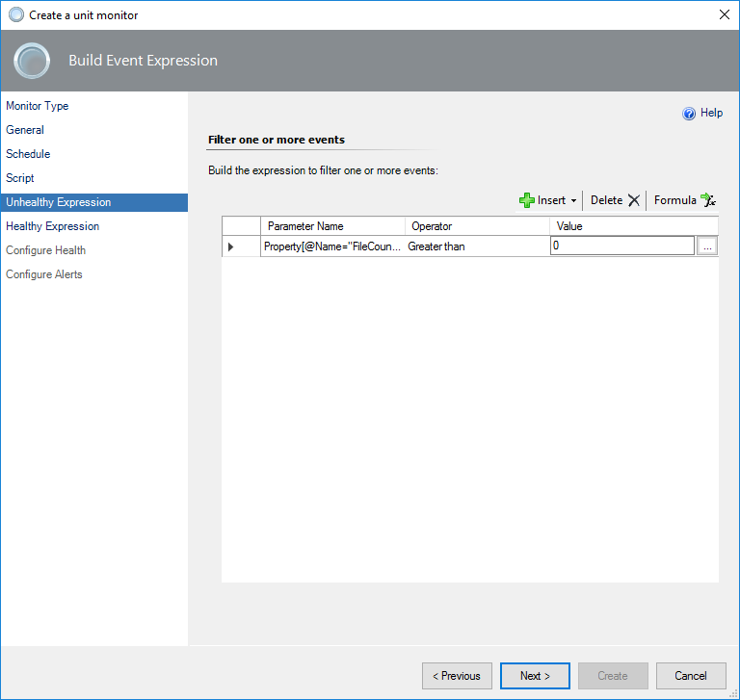
Task: Go to the Monitor Type step
Action: 38,106
